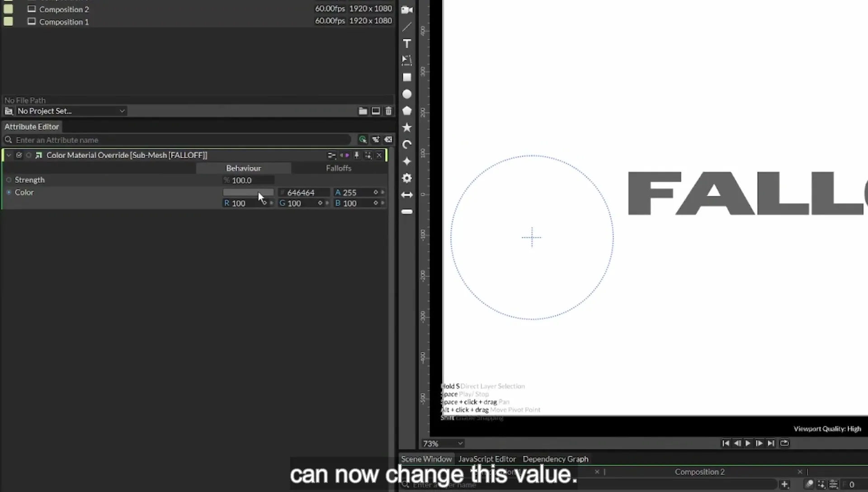This screenshot has width=868, height=492.
Task: Select the Polygon shape tool
Action: pyautogui.click(x=407, y=111)
